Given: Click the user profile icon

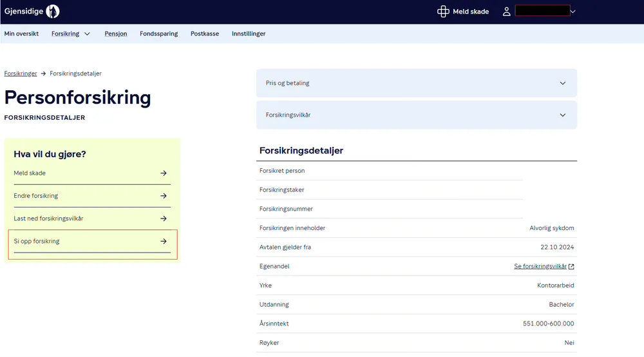Looking at the screenshot, I should tap(507, 12).
